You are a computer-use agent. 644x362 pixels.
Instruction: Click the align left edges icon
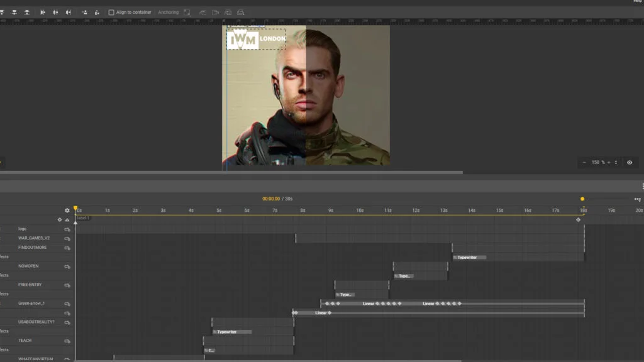pyautogui.click(x=43, y=13)
